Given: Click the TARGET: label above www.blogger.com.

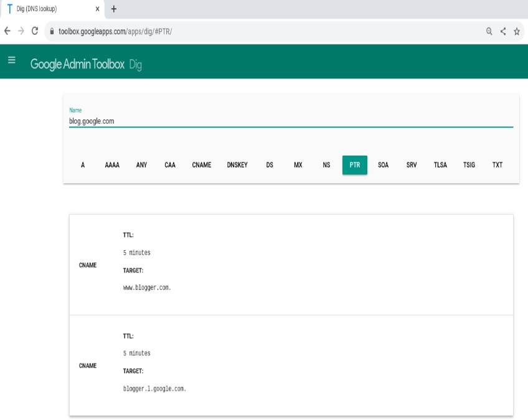Looking at the screenshot, I should point(133,270).
